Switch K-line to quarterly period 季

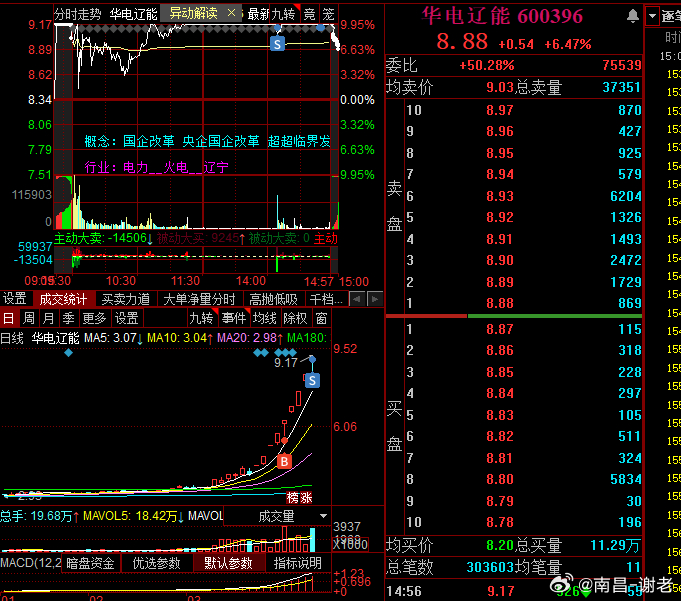68,318
